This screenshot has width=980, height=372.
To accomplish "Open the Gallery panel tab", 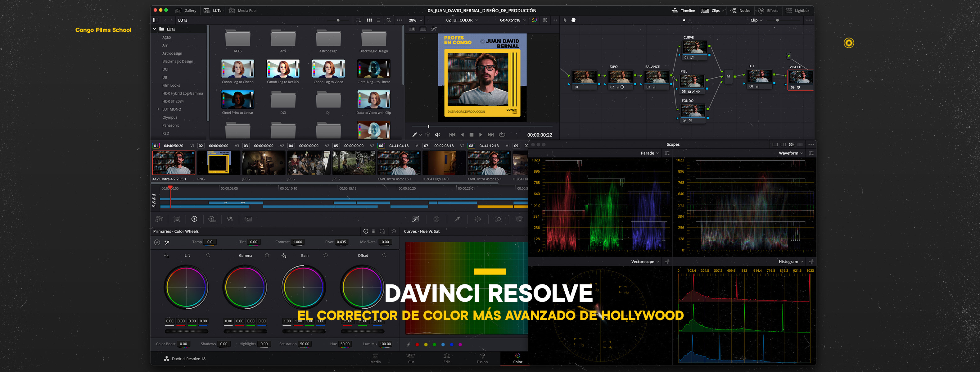I will click(x=186, y=11).
